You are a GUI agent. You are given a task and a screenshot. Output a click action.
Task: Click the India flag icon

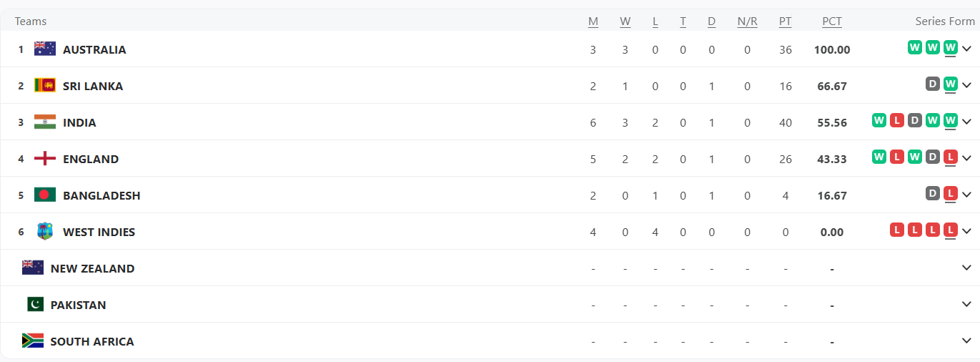pyautogui.click(x=45, y=122)
